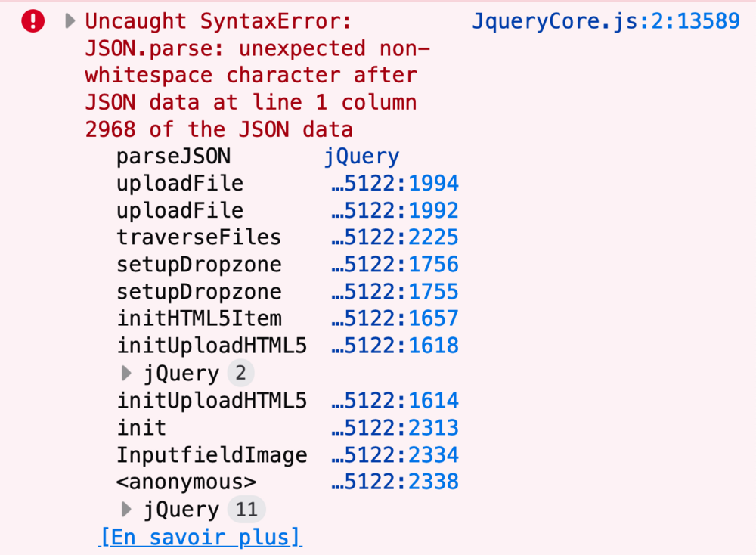Image resolution: width=756 pixels, height=555 pixels.
Task: Expand the Uncaught SyntaxError message
Action: coord(70,21)
